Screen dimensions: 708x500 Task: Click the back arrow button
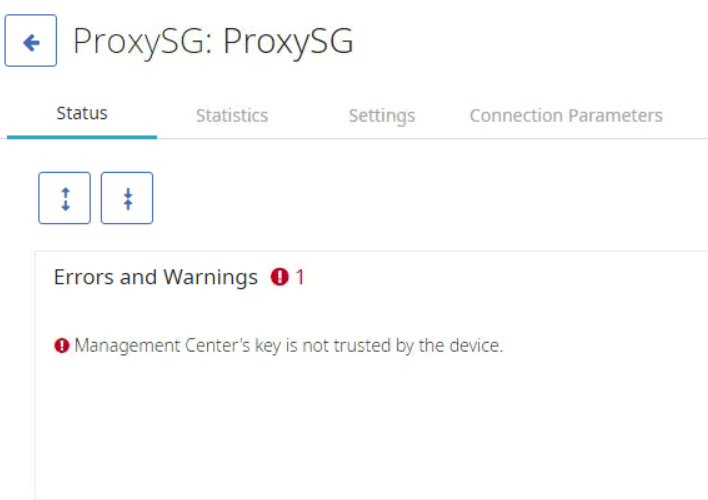coord(31,41)
